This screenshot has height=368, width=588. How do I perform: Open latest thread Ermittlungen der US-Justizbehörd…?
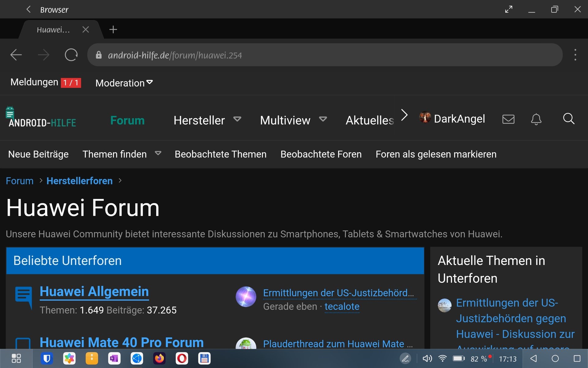[340, 293]
